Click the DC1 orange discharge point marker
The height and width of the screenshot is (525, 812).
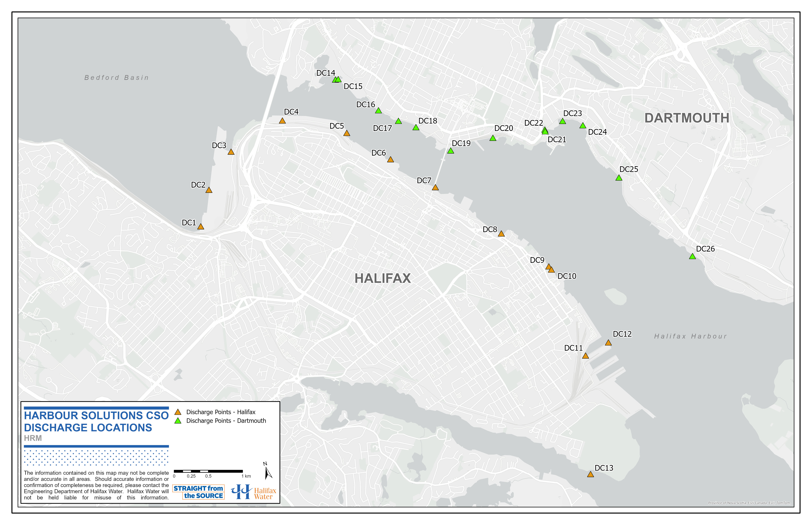[201, 227]
